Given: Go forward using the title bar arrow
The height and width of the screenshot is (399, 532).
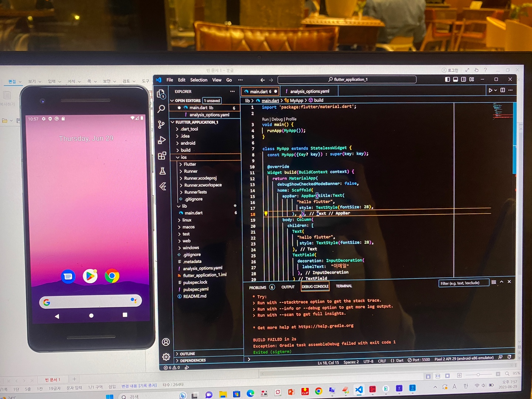Looking at the screenshot, I should coord(271,80).
